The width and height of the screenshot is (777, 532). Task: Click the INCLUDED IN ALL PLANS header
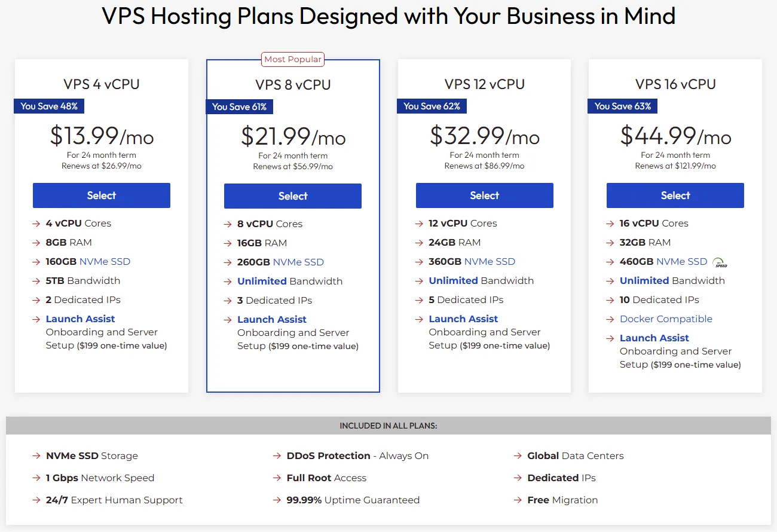coord(389,426)
